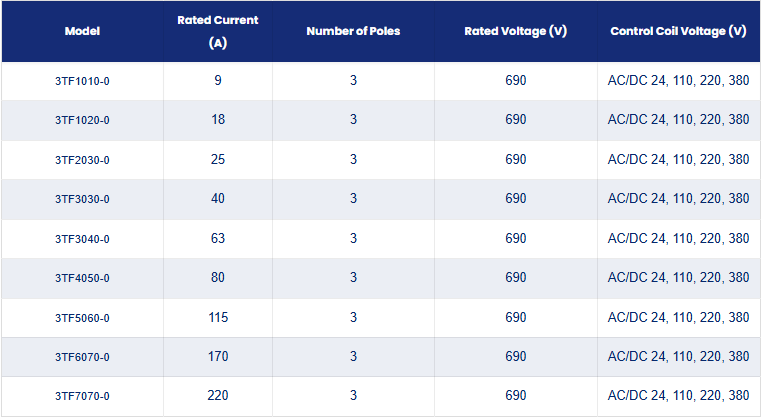Click the Rated Current (A) header
Viewport: 761px width, 417px height.
coord(217,31)
